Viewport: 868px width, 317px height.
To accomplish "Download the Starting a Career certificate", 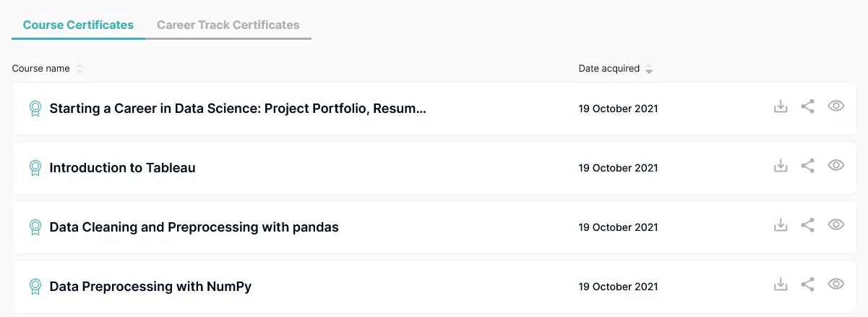I will click(781, 106).
